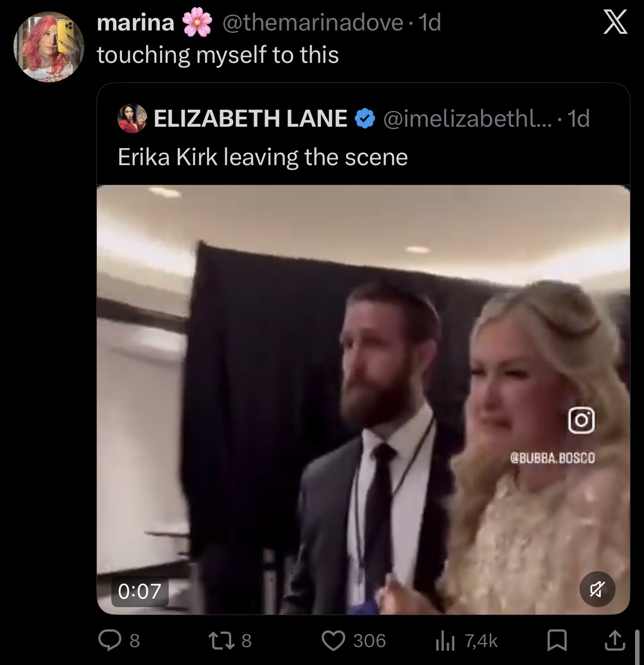This screenshot has width=644, height=665.
Task: Click the X logo in corner
Action: pos(615,23)
